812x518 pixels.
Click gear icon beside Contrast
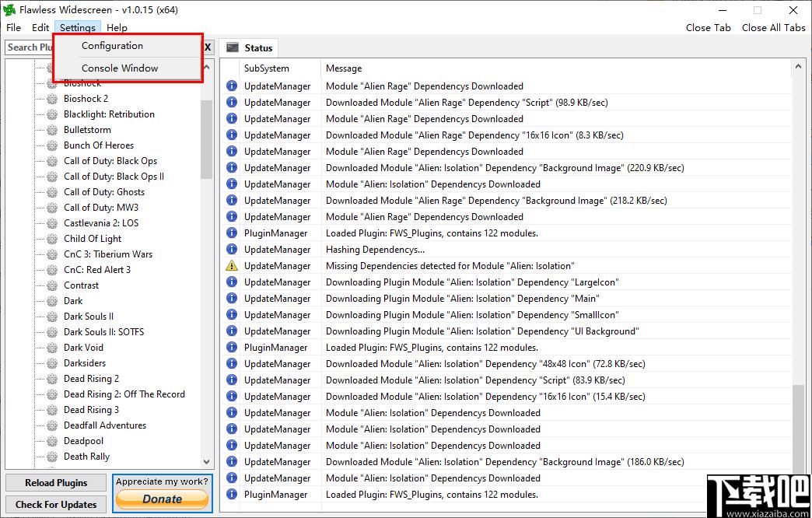pos(52,285)
